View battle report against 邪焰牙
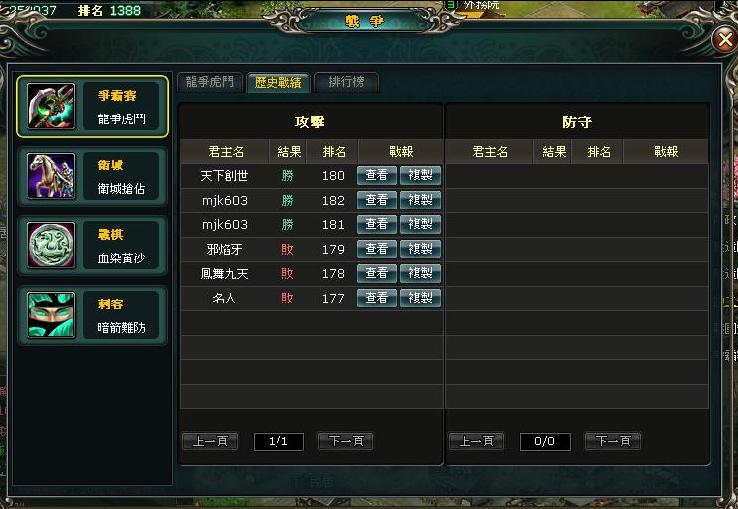 pyautogui.click(x=377, y=249)
